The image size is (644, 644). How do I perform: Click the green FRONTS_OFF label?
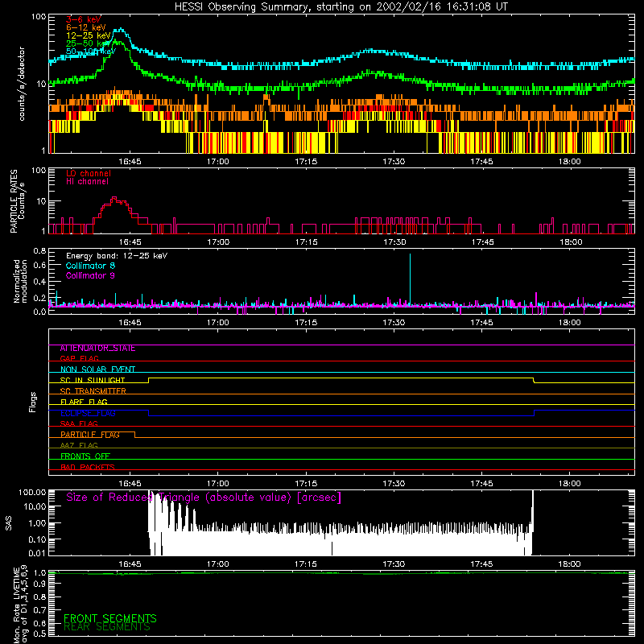click(x=85, y=456)
